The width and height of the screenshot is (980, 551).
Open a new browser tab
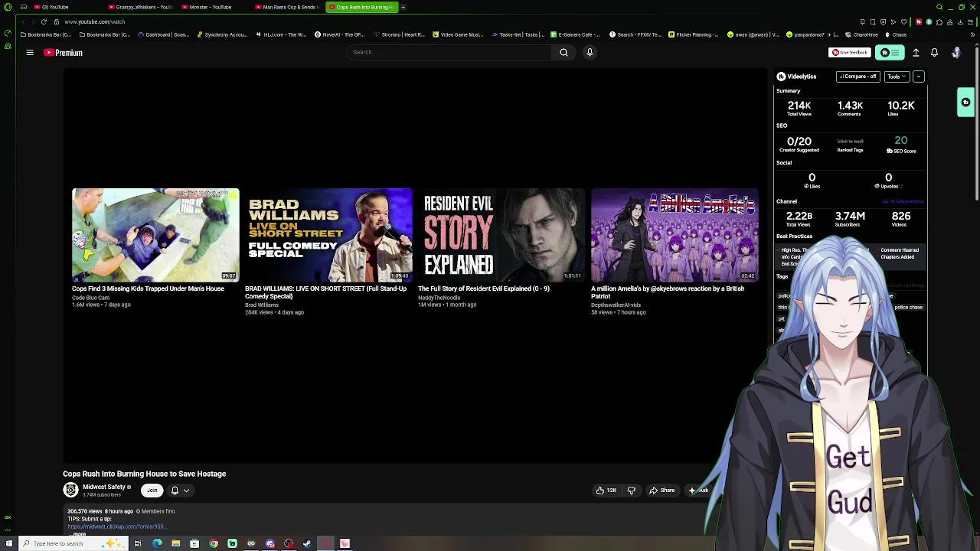pyautogui.click(x=403, y=7)
